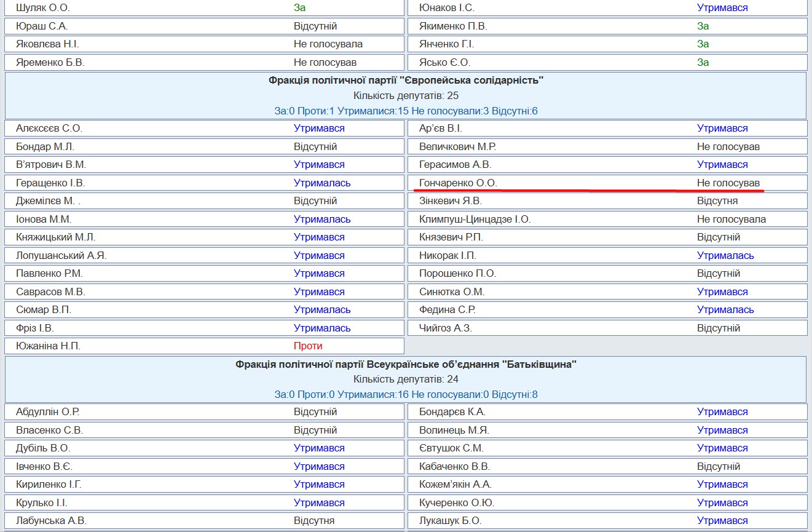Click the name "Климпуш-Цинцадзе І.О."
Image resolution: width=812 pixels, height=532 pixels.
(475, 220)
